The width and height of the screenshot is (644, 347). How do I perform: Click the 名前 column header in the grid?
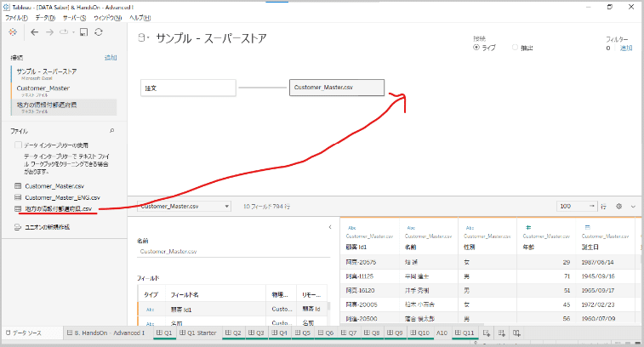pos(410,247)
